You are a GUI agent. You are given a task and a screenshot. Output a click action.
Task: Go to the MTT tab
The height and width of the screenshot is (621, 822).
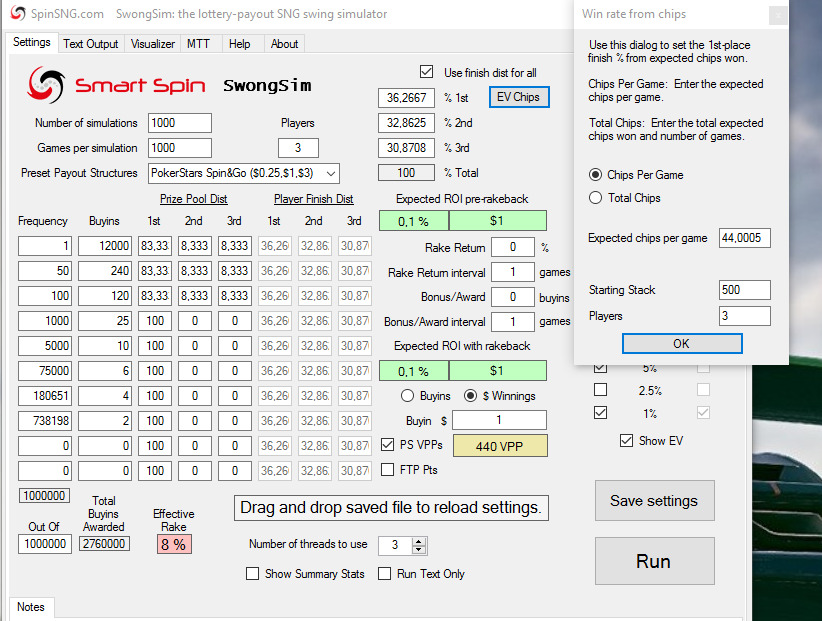coord(198,44)
